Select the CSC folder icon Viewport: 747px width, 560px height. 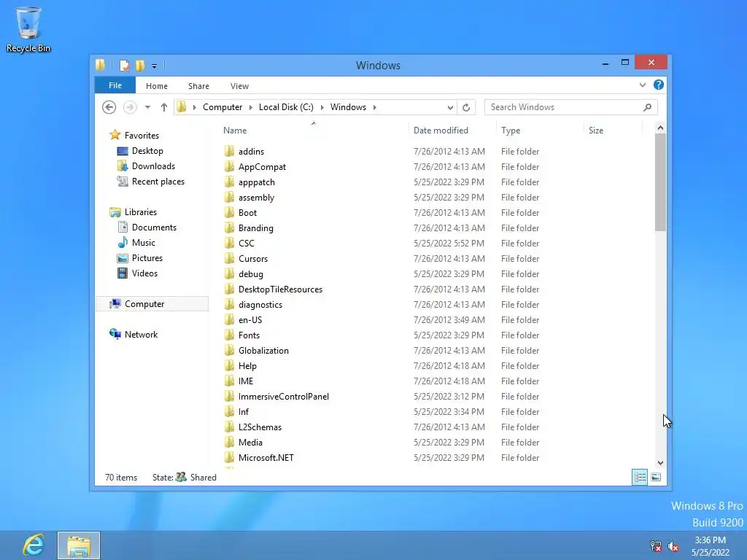tap(230, 244)
